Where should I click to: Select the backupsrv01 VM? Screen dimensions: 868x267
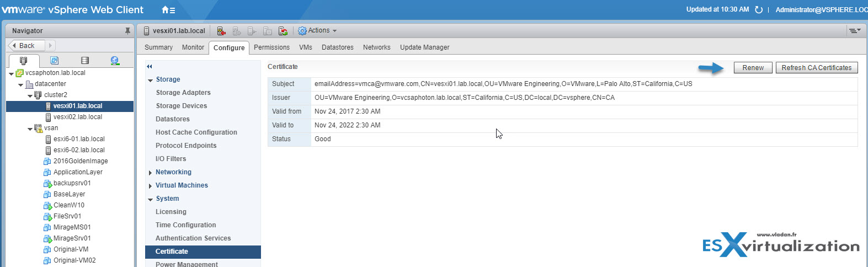[x=72, y=183]
